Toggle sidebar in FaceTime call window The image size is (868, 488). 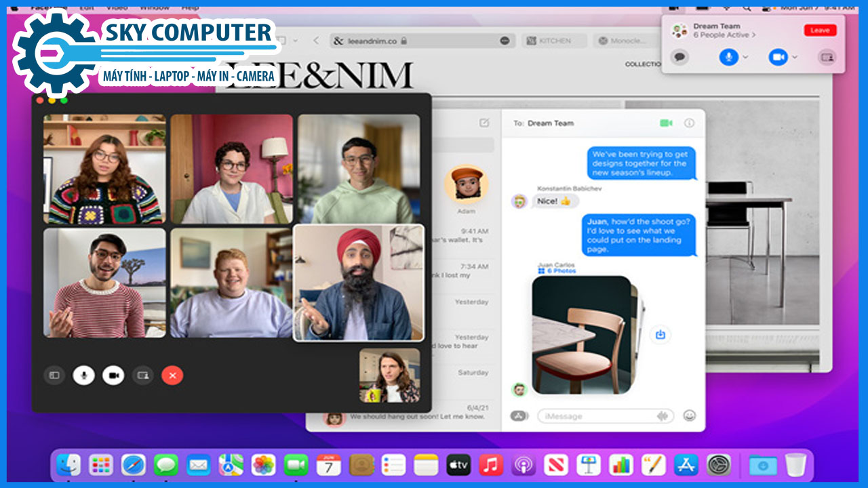click(54, 375)
